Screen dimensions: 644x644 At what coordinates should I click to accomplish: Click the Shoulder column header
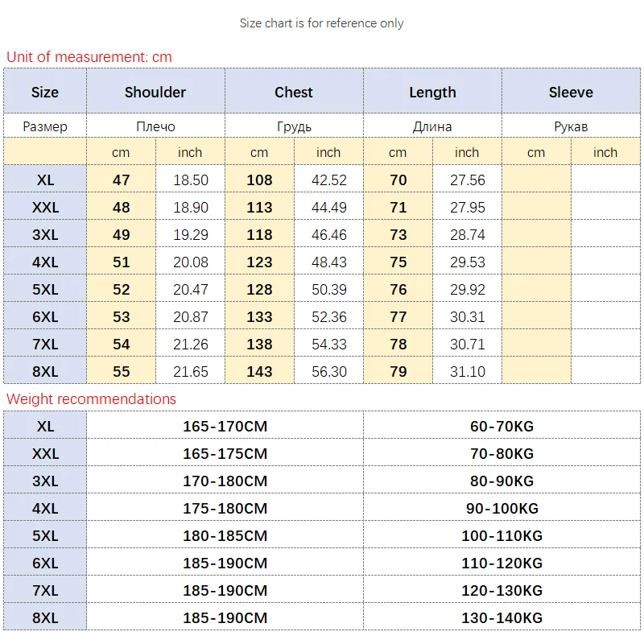point(155,93)
